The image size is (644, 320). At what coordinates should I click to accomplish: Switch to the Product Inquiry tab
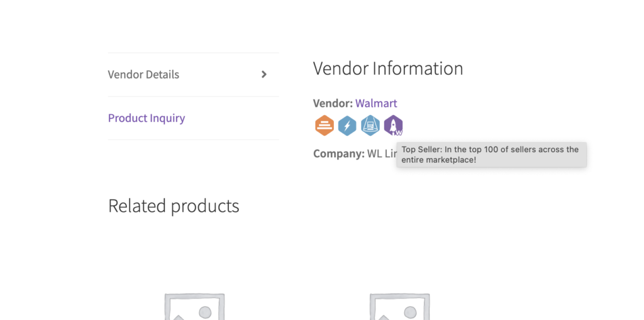tap(147, 118)
